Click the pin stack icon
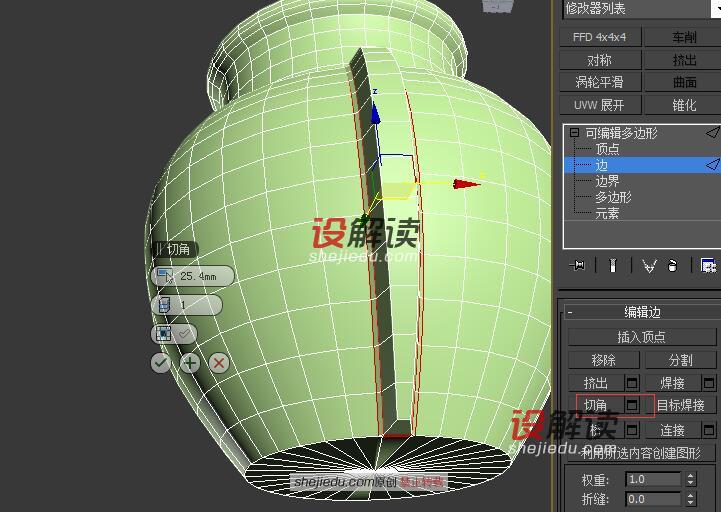The height and width of the screenshot is (512, 721). [x=577, y=265]
